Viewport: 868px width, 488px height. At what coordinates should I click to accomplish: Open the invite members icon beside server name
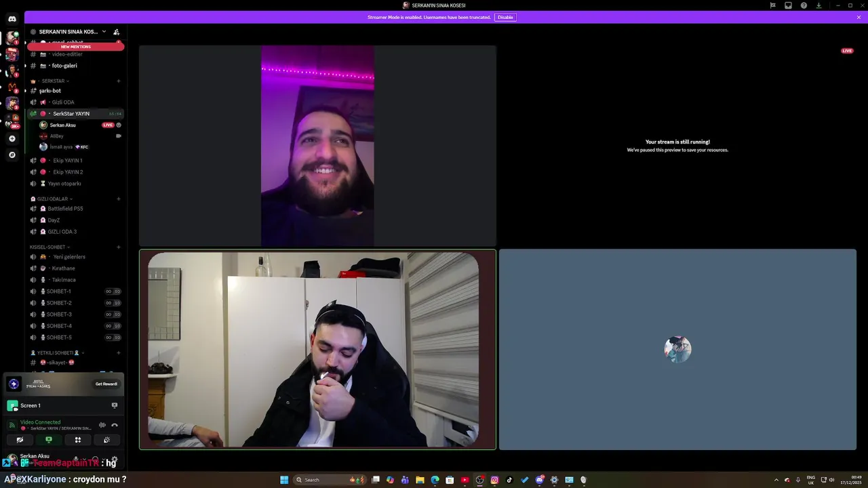pyautogui.click(x=117, y=32)
